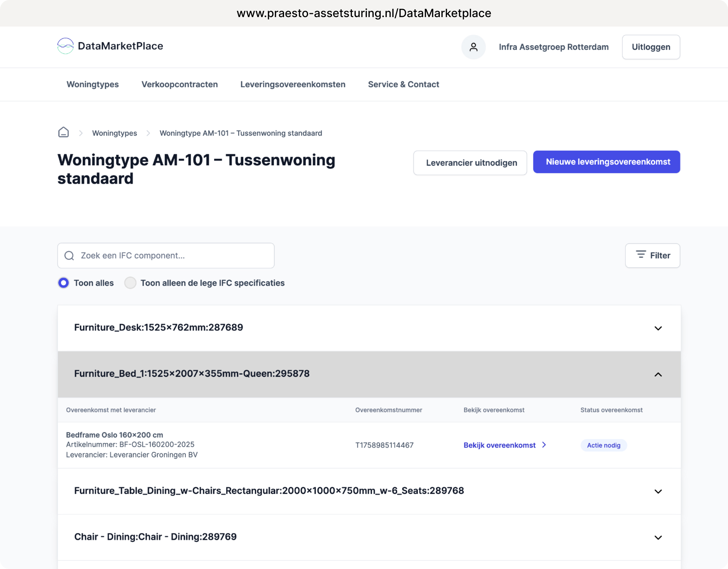Open the user profile avatar icon
Screen dimensions: 728x569
coord(473,47)
